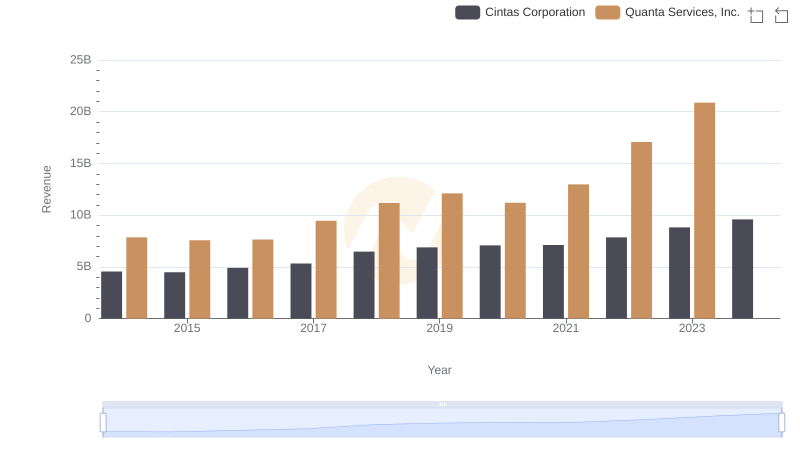This screenshot has height=461, width=800.
Task: Select the Quanta bar for 2022
Action: click(x=641, y=230)
